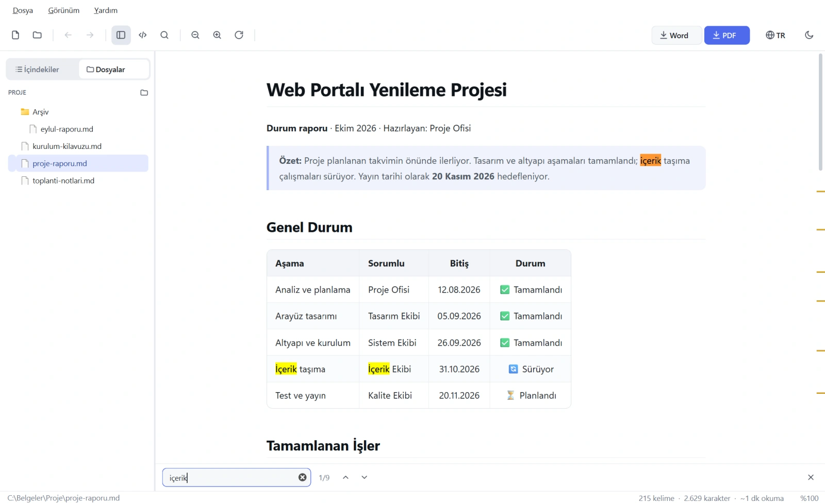Viewport: 825px width, 504px height.
Task: Clear the search field text
Action: click(x=303, y=478)
